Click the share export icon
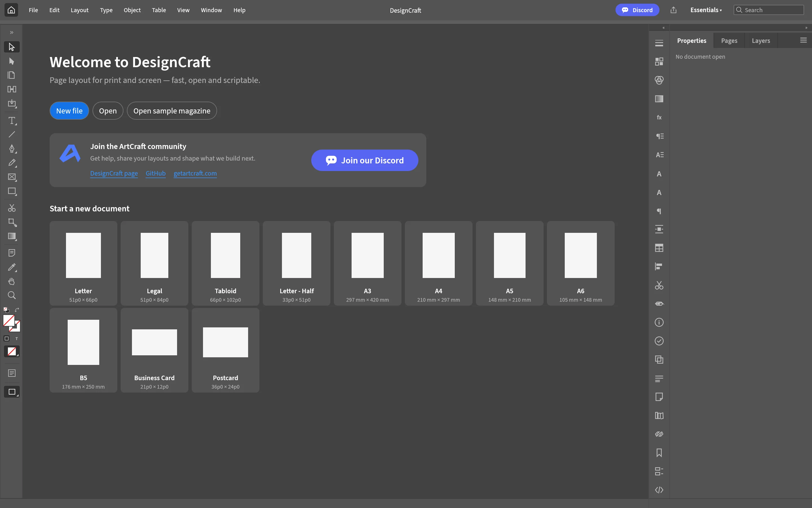This screenshot has width=812, height=508. point(673,10)
